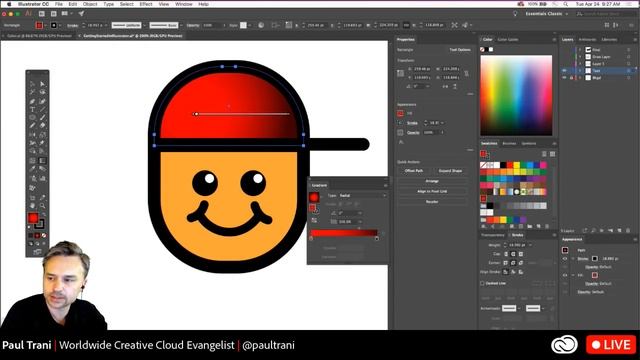Click the Expand Shape button

(450, 171)
